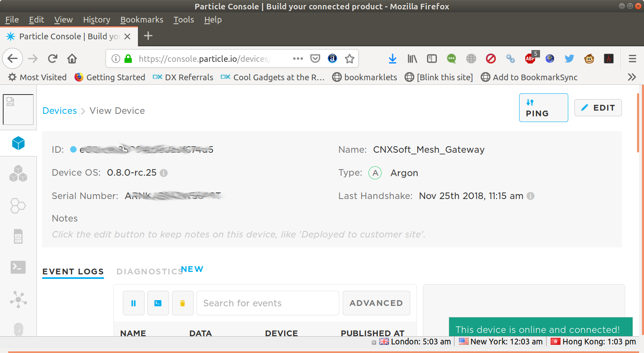This screenshot has height=353, width=644.
Task: Open the Events terminal icon in sidebar
Action: pos(18,267)
